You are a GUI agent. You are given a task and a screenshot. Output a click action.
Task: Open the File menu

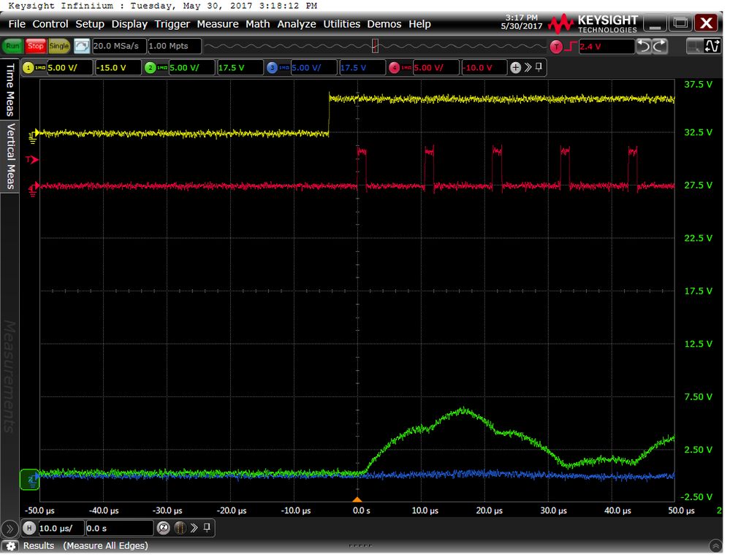click(x=17, y=24)
